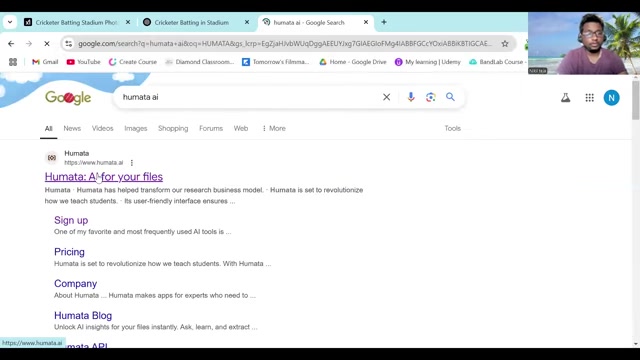
Task: Clear the search box with X icon
Action: point(387,97)
